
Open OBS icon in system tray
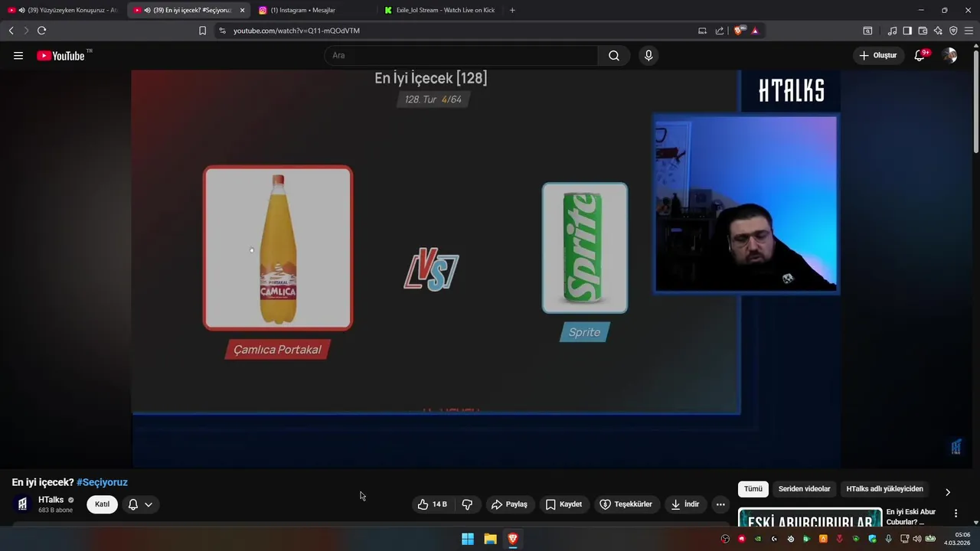pos(725,539)
